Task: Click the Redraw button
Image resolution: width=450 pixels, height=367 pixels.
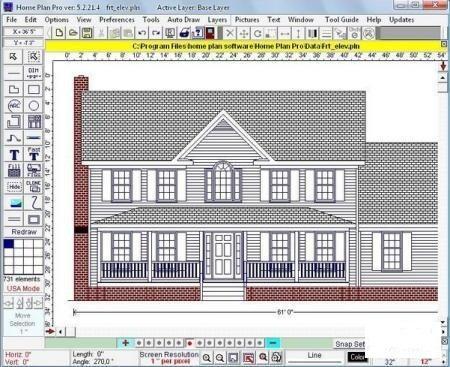Action: [24, 232]
